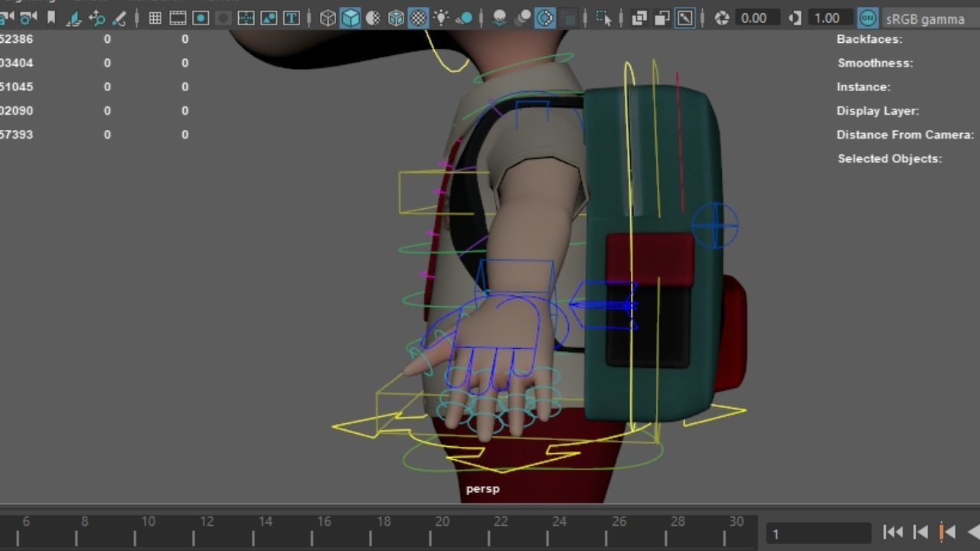Toggle the image plane icon
Screen dimensions: 980x551
coord(74,18)
